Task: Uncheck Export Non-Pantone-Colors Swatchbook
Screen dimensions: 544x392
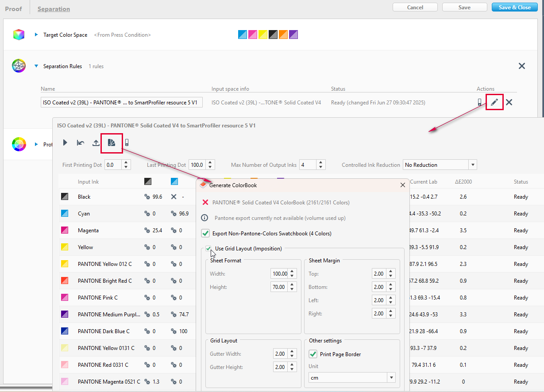Action: point(205,233)
